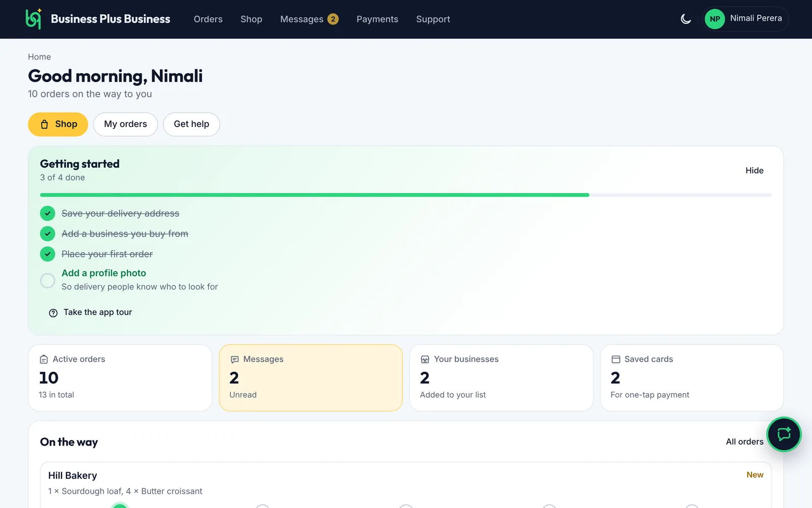Screen dimensions: 812x508
Task: Click the yellow Shop button
Action: 58,124
